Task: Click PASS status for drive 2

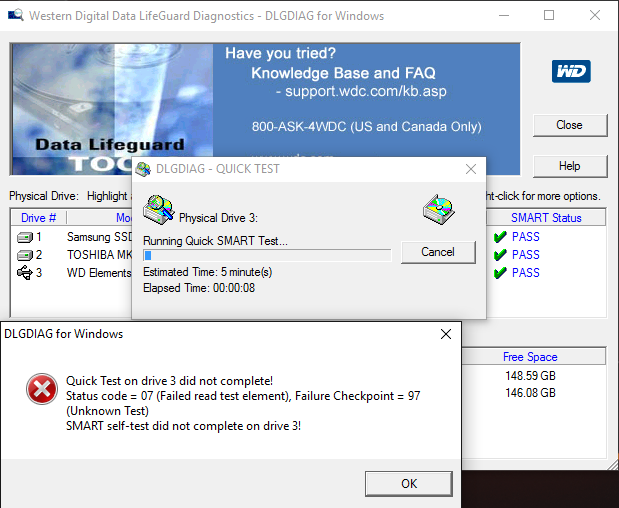Action: pos(525,255)
